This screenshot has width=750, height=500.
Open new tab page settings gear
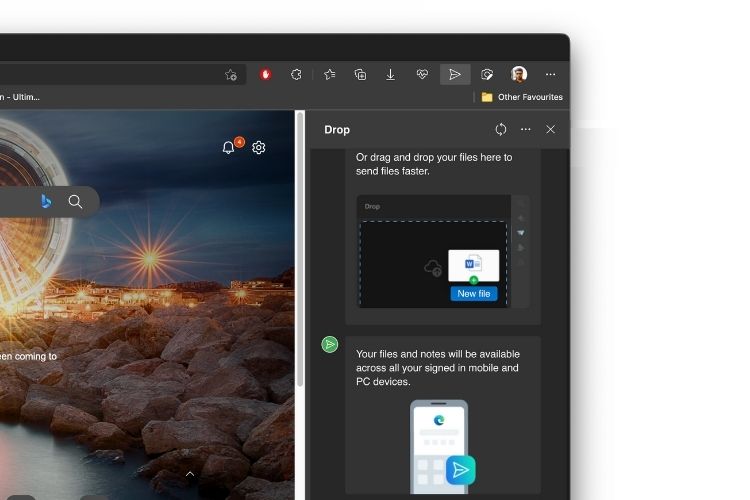(x=259, y=147)
